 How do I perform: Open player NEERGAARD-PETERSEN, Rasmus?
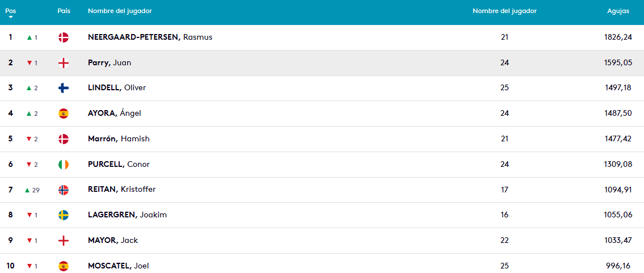150,37
